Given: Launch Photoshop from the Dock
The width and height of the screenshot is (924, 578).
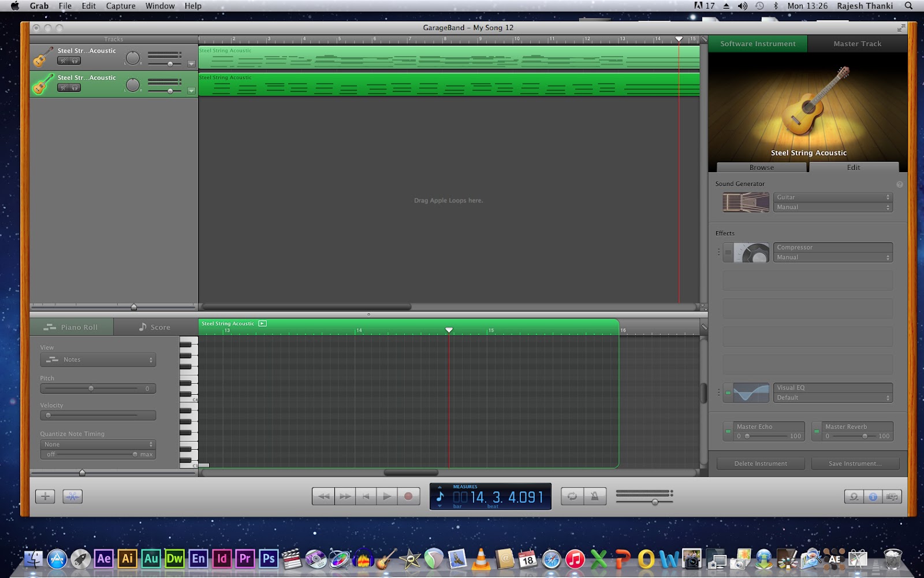Looking at the screenshot, I should coord(269,559).
